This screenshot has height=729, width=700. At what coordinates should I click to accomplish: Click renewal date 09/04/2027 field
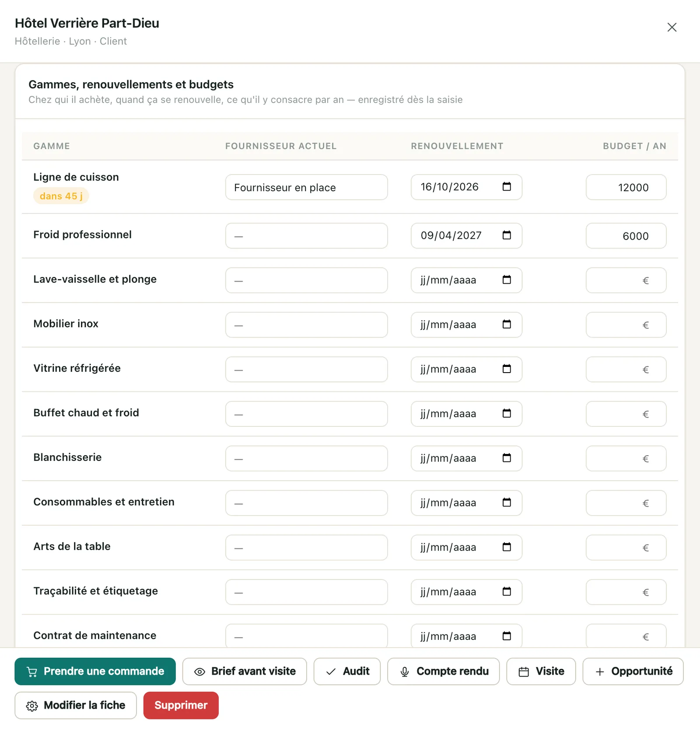[x=466, y=236]
